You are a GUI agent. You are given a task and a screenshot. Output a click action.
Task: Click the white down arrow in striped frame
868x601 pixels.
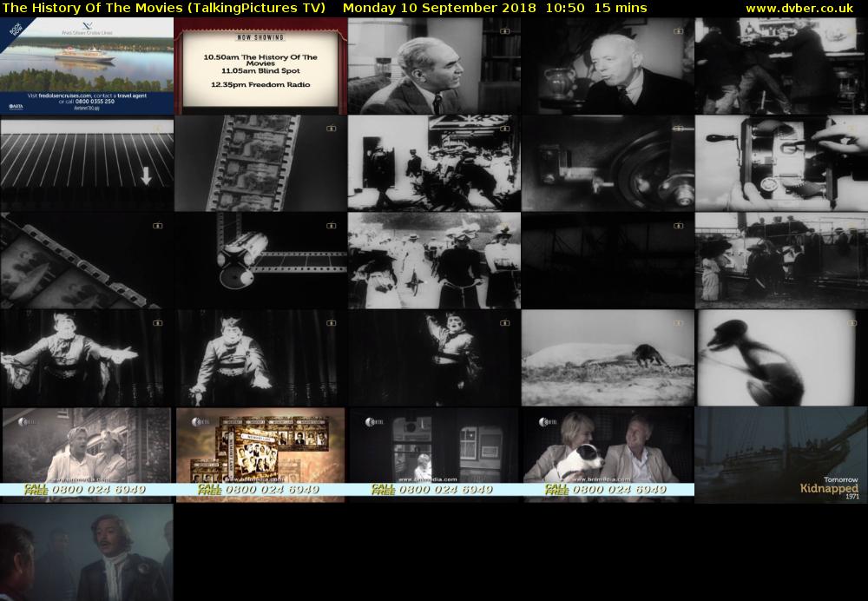tap(146, 175)
